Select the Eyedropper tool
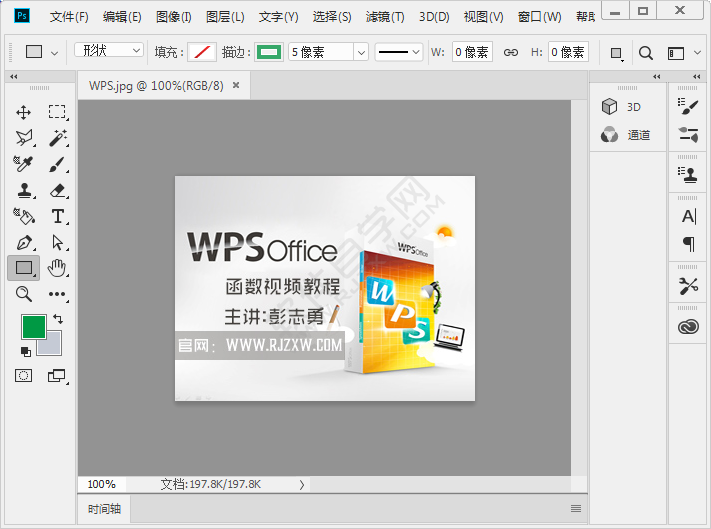This screenshot has height=529, width=711. [x=23, y=164]
